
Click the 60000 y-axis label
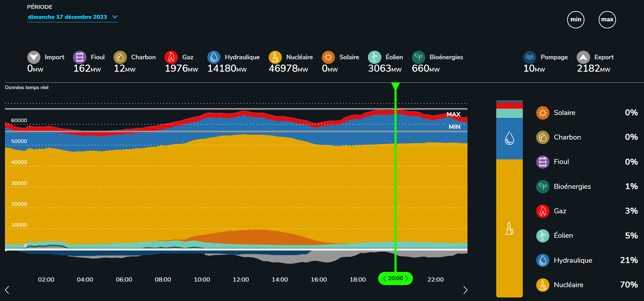point(19,120)
